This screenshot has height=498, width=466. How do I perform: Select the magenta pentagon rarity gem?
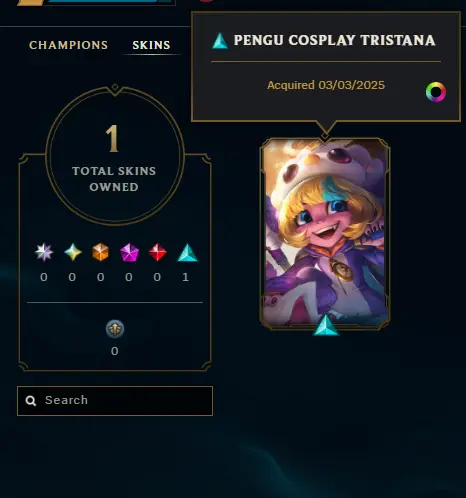point(129,252)
